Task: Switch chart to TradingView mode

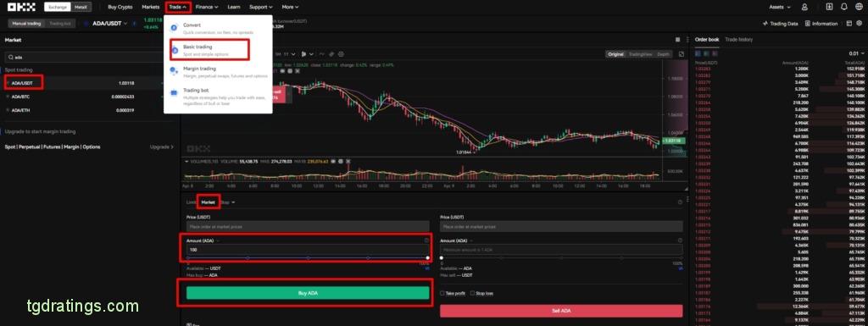Action: (641, 54)
